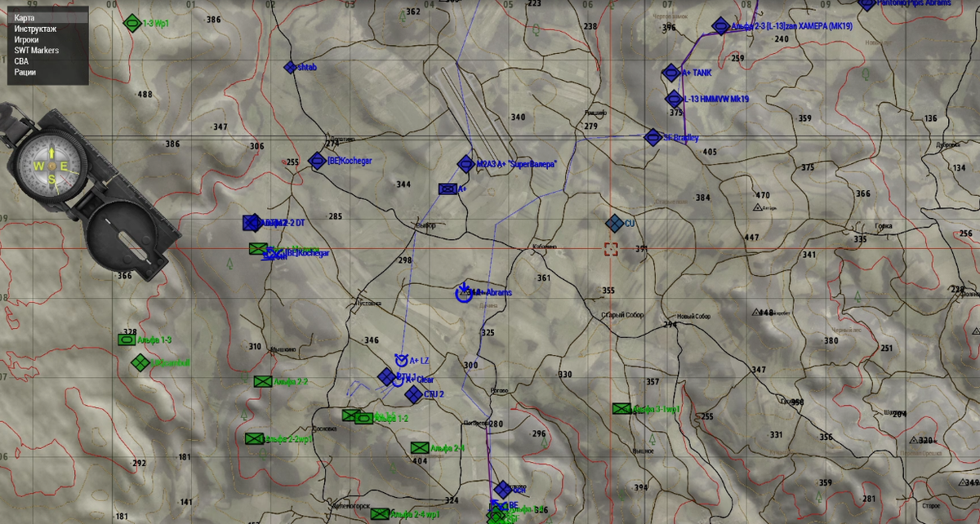The height and width of the screenshot is (524, 980).
Task: Click the green diamond marker below Альфа 1-3
Action: tap(139, 362)
